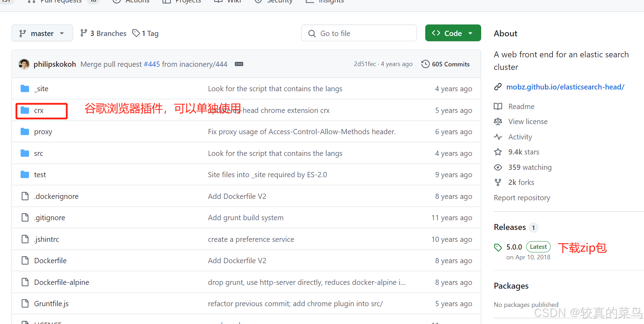644x324 pixels.
Task: Open the crx folder name
Action: 39,110
